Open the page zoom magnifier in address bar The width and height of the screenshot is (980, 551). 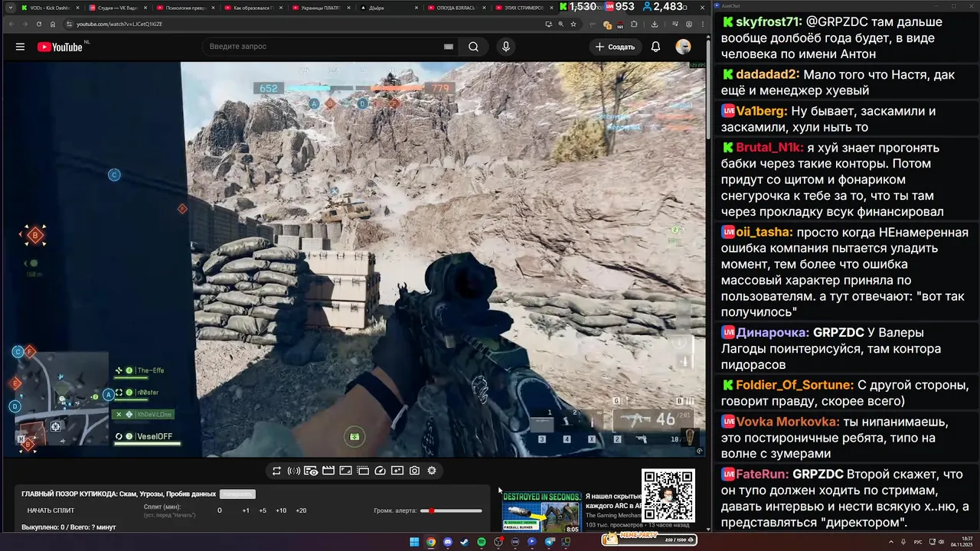point(561,24)
